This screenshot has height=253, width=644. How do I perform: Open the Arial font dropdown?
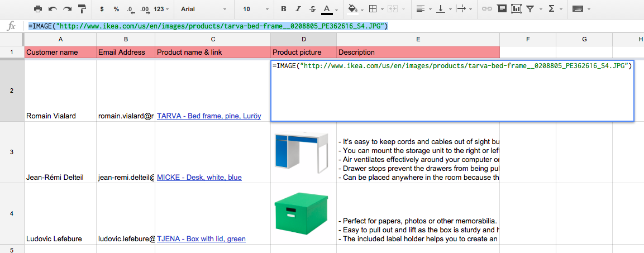coord(204,9)
